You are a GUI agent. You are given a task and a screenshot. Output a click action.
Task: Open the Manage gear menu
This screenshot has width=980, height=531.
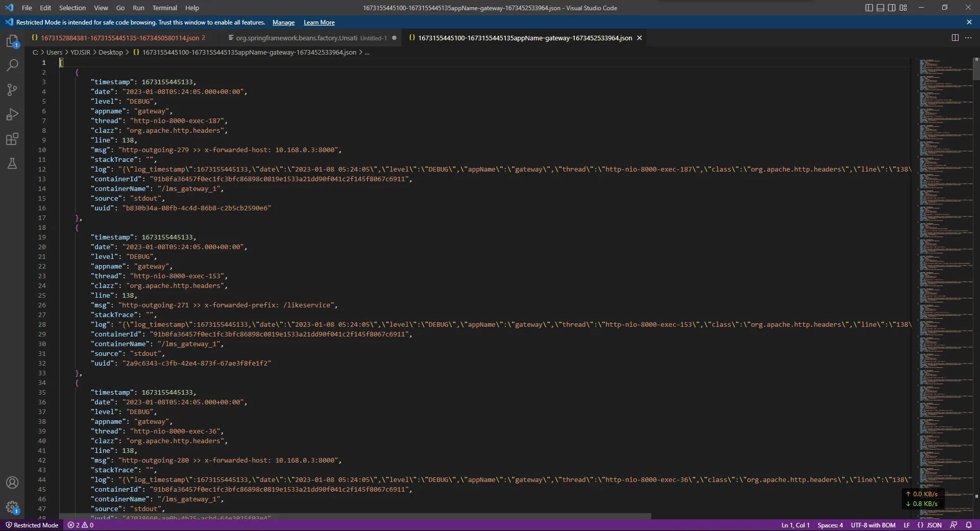coord(12,507)
